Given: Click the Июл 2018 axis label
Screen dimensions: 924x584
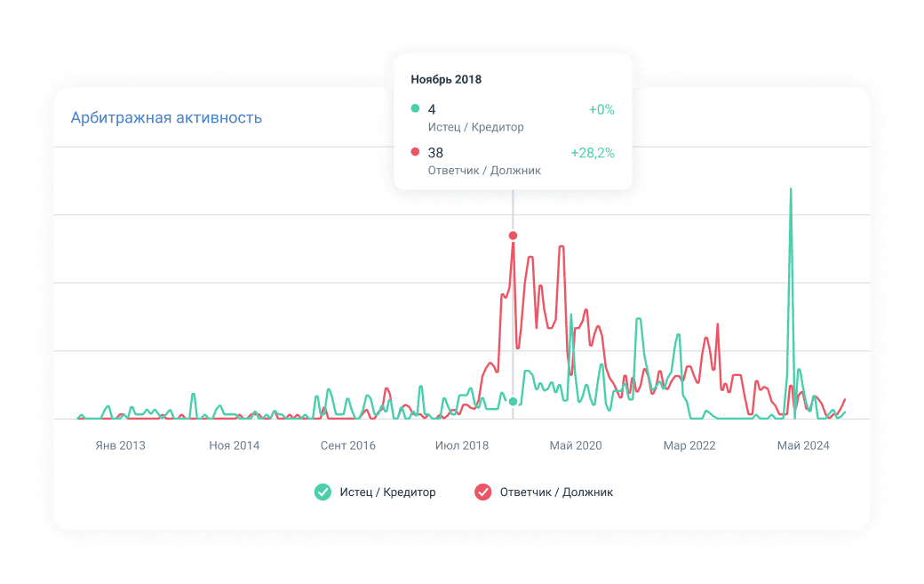Looking at the screenshot, I should click(x=462, y=445).
